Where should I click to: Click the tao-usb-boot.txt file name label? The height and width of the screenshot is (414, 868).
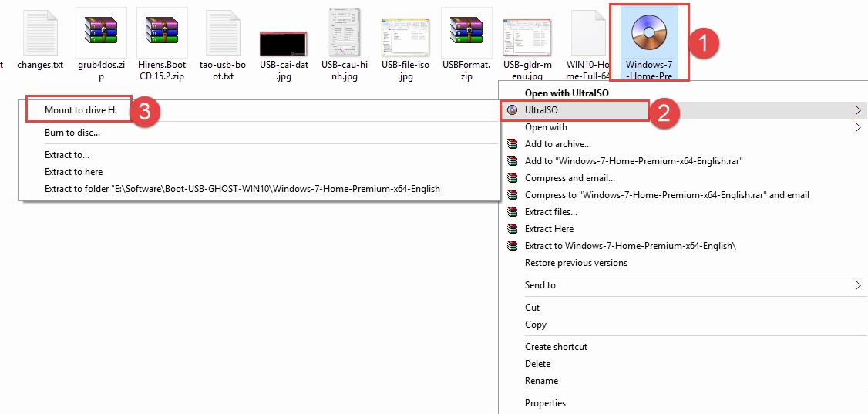point(223,70)
